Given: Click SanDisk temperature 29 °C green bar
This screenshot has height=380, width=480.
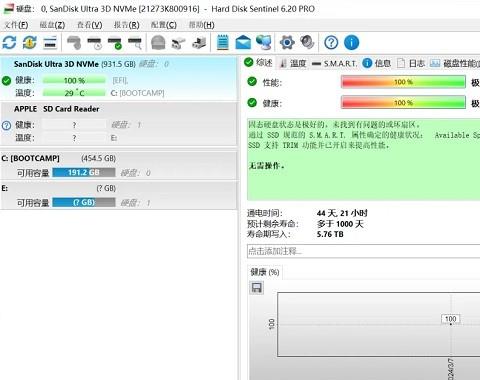Looking at the screenshot, I should pos(74,93).
